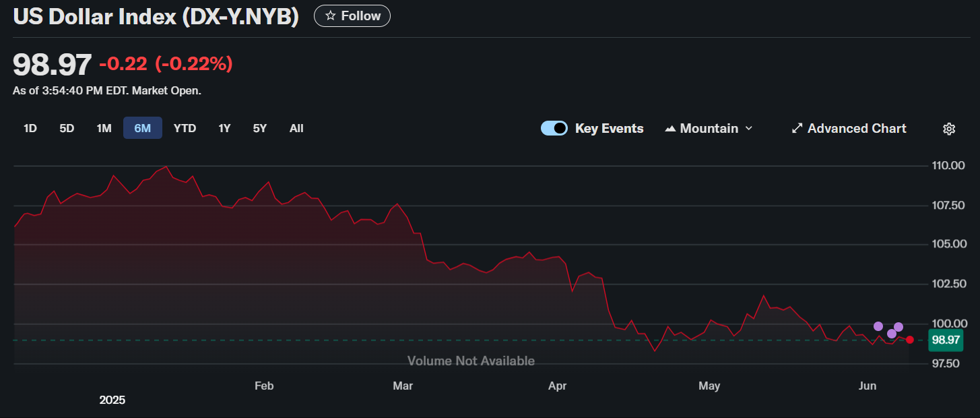
Task: Click the rightmost purple key event marker
Action: (x=899, y=327)
